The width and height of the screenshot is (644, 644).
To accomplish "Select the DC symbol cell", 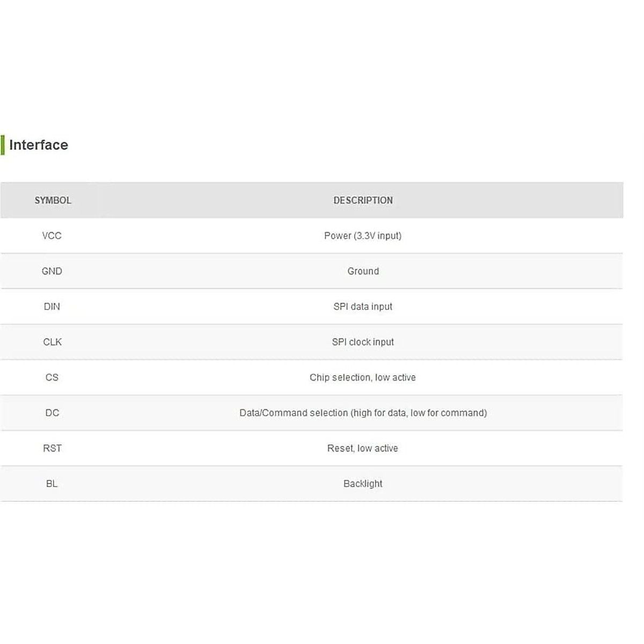I will (52, 413).
